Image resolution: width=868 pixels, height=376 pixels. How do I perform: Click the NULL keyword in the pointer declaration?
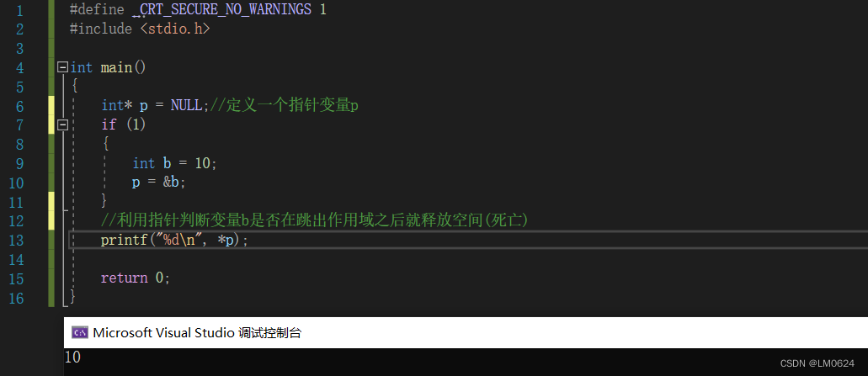187,105
